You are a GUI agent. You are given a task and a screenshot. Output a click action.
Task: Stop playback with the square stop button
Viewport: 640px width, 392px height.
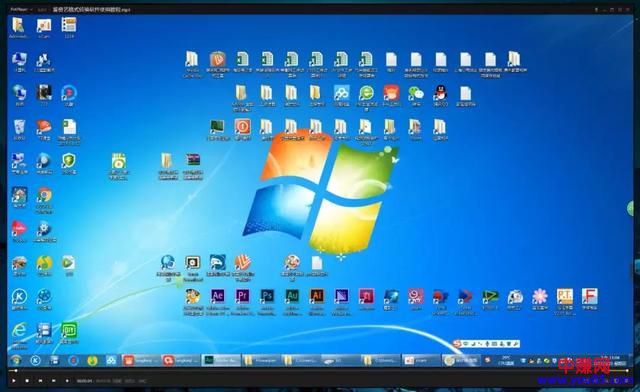(x=27, y=381)
